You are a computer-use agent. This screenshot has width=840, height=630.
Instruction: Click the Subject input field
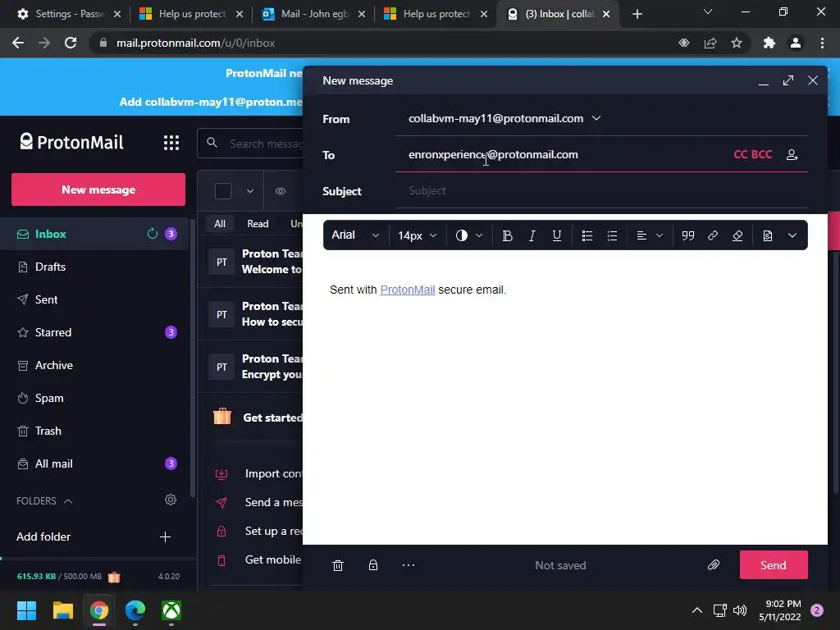coord(601,190)
